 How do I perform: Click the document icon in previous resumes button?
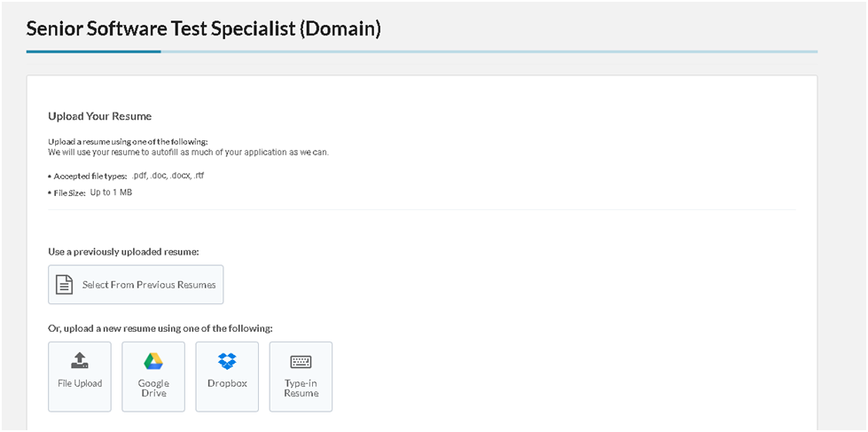click(65, 285)
